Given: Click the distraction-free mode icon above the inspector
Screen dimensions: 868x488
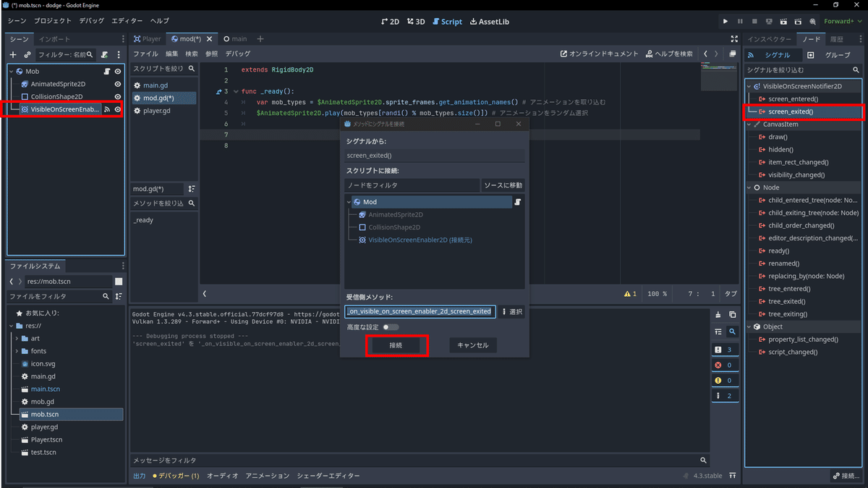Looking at the screenshot, I should 733,40.
